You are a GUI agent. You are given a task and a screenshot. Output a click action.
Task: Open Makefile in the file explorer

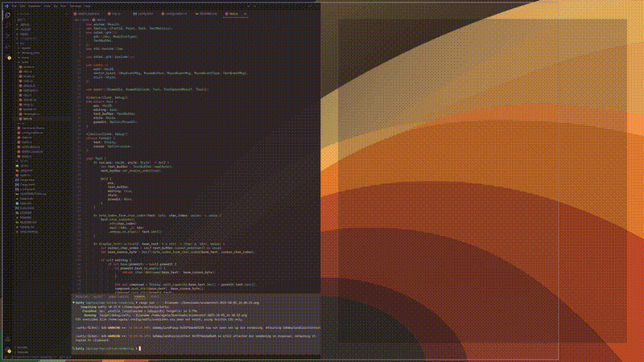[x=26, y=217]
